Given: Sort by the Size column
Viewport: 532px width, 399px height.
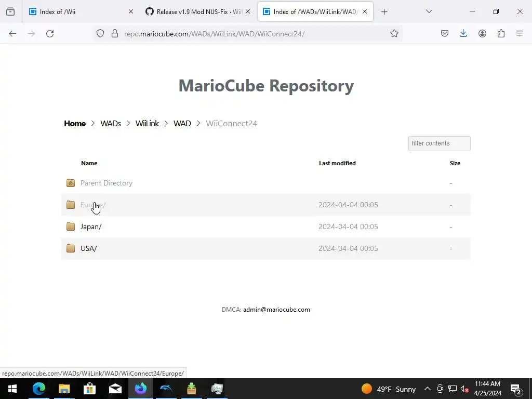Looking at the screenshot, I should (x=455, y=163).
